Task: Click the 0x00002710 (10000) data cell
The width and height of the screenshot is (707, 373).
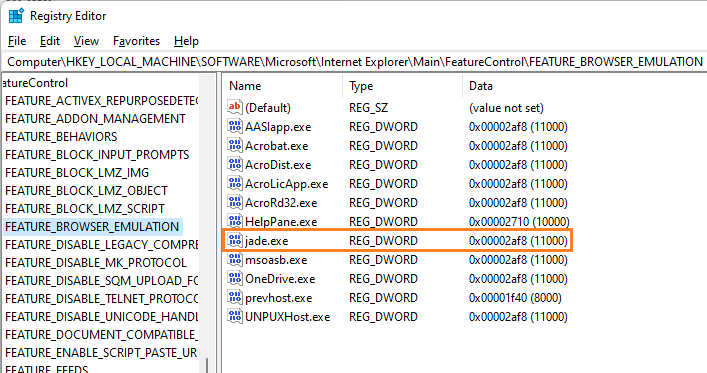Action: click(x=519, y=221)
